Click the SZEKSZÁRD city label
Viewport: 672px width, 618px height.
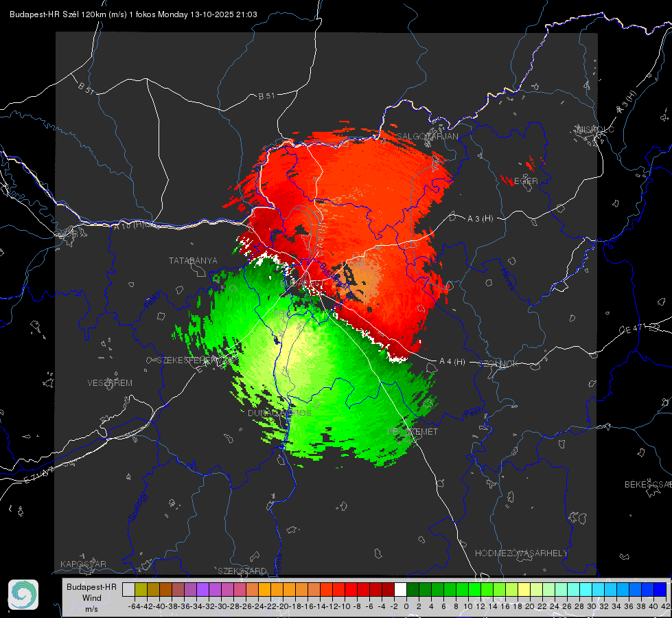click(242, 571)
